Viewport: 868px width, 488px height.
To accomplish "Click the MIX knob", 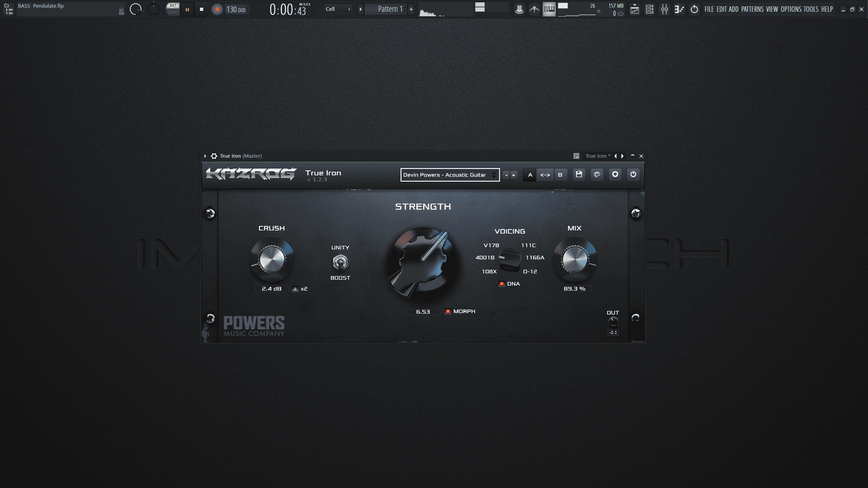I will click(575, 259).
